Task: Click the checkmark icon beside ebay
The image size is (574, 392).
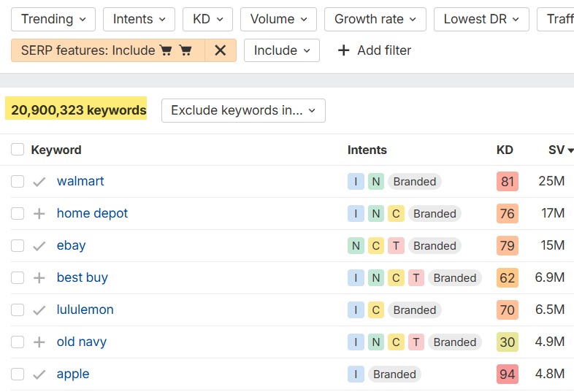Action: pos(39,246)
